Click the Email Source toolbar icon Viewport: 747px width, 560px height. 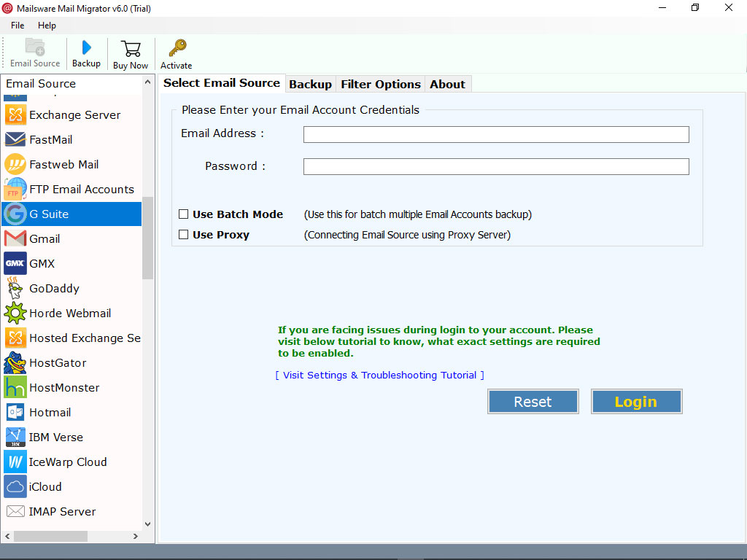pyautogui.click(x=35, y=47)
